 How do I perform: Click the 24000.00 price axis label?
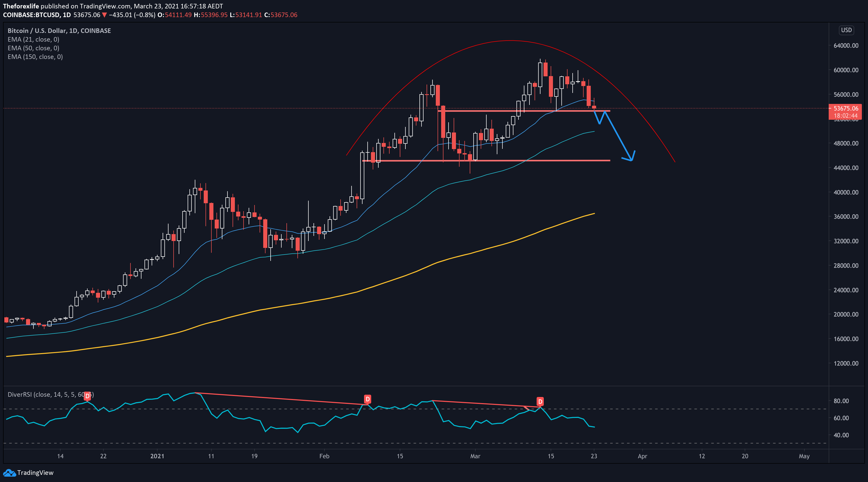click(846, 290)
